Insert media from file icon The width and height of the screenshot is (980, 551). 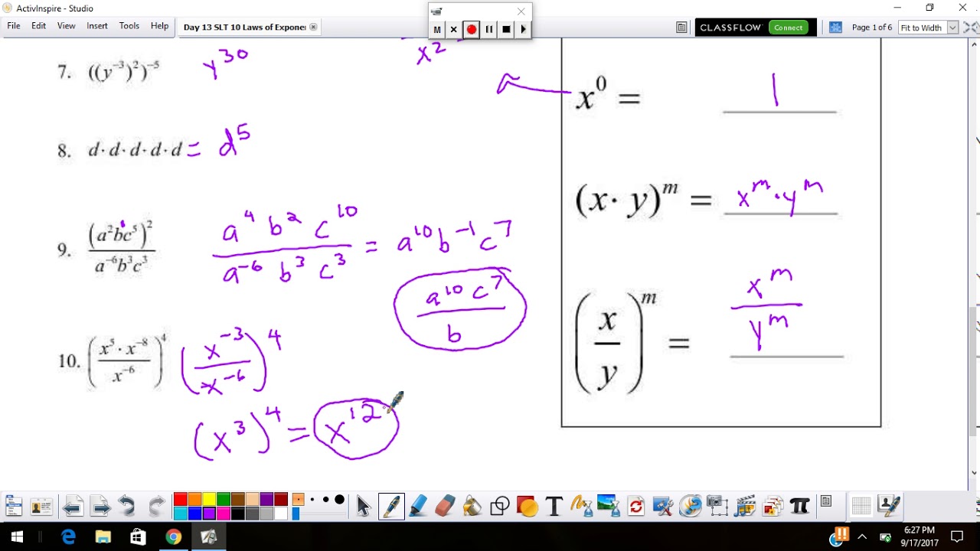(745, 506)
